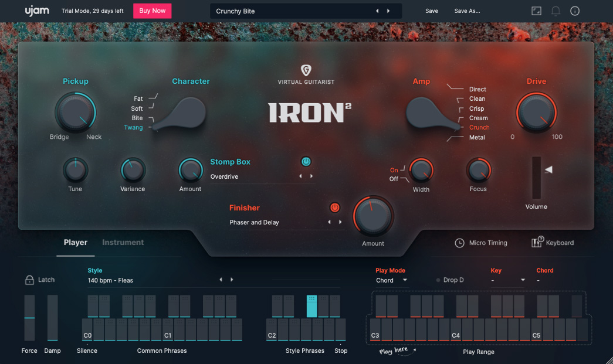The image size is (613, 364).
Task: Click the Save button
Action: point(432,11)
